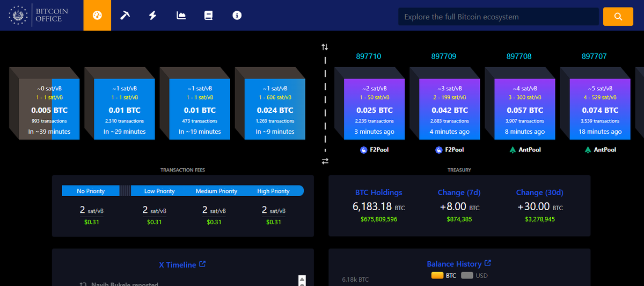Click F2Pool logo icon under block 897710
Image resolution: width=644 pixels, height=286 pixels.
click(363, 150)
